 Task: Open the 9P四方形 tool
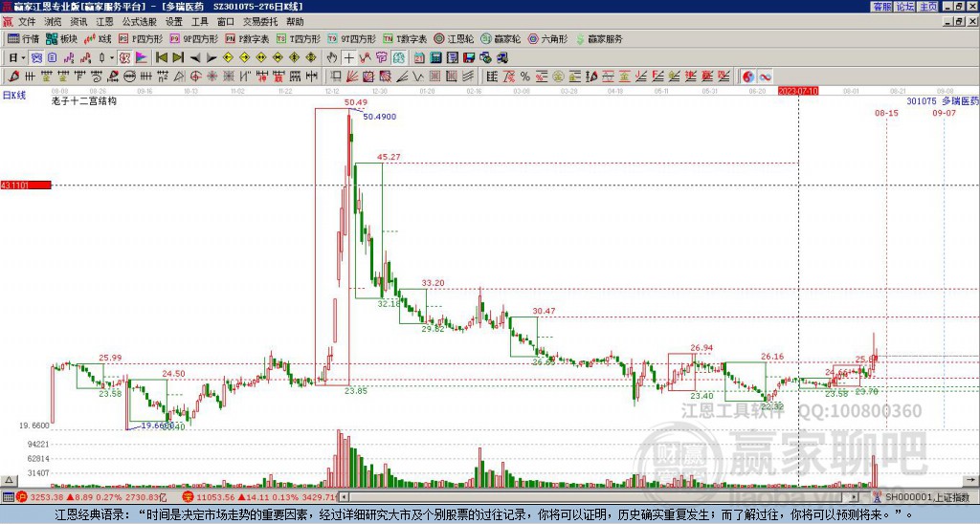(x=194, y=38)
